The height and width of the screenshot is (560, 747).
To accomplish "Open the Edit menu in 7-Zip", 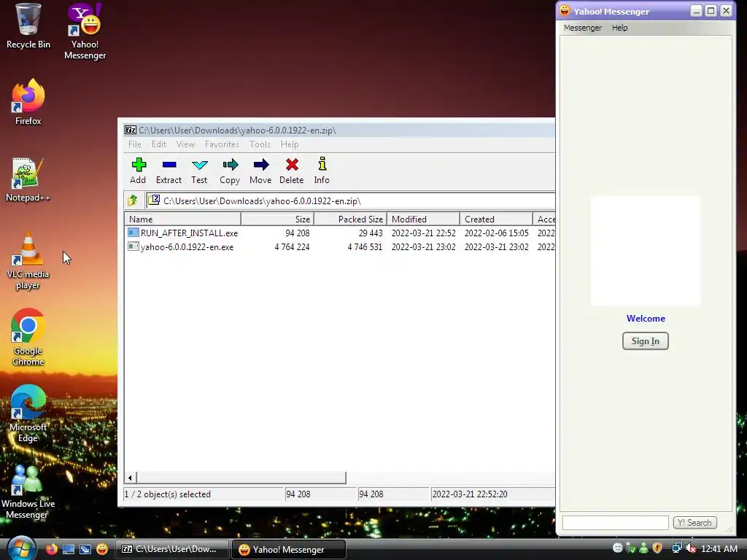I will point(159,144).
